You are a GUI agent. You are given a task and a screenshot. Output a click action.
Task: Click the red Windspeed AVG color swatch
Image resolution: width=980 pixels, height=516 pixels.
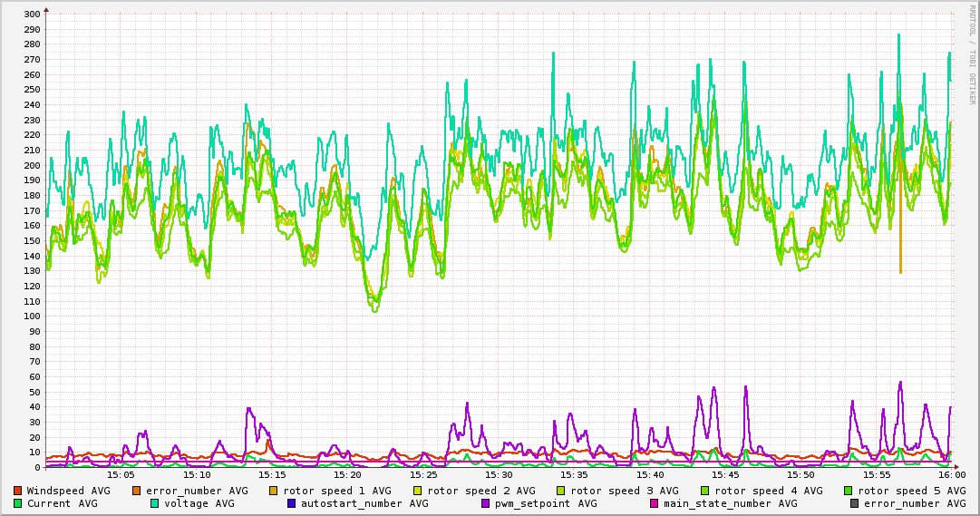(x=17, y=491)
